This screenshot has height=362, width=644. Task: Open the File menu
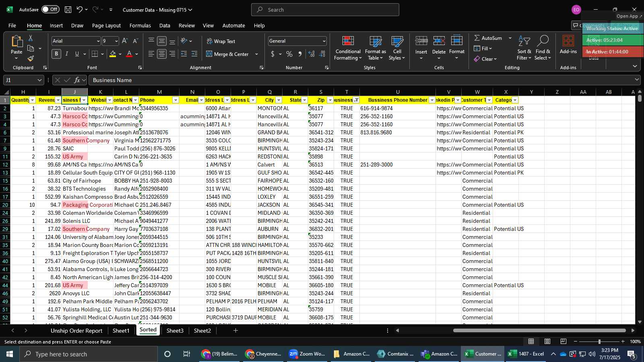tap(12, 25)
